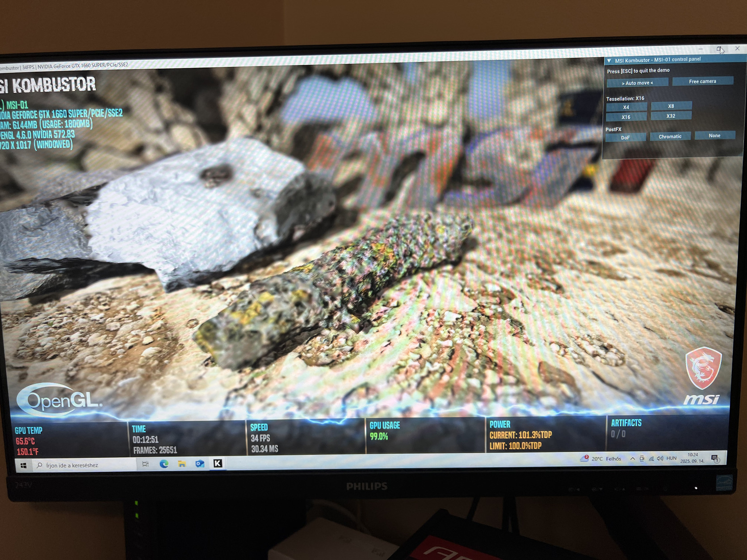Close the Kombustor window
The width and height of the screenshot is (747, 560).
pos(738,48)
